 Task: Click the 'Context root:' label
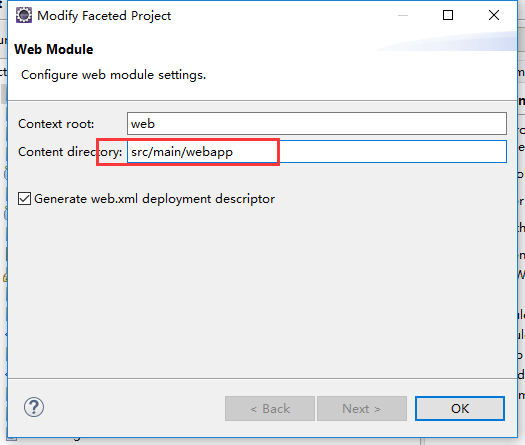56,124
